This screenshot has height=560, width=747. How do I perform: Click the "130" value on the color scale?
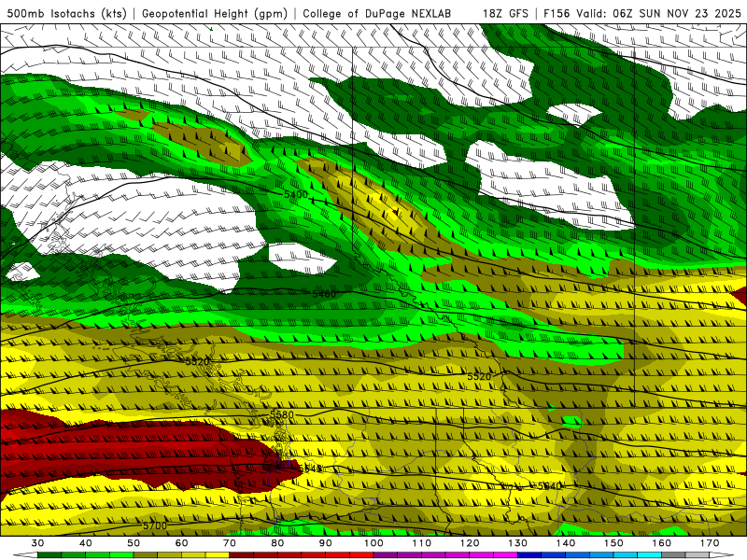coord(518,543)
